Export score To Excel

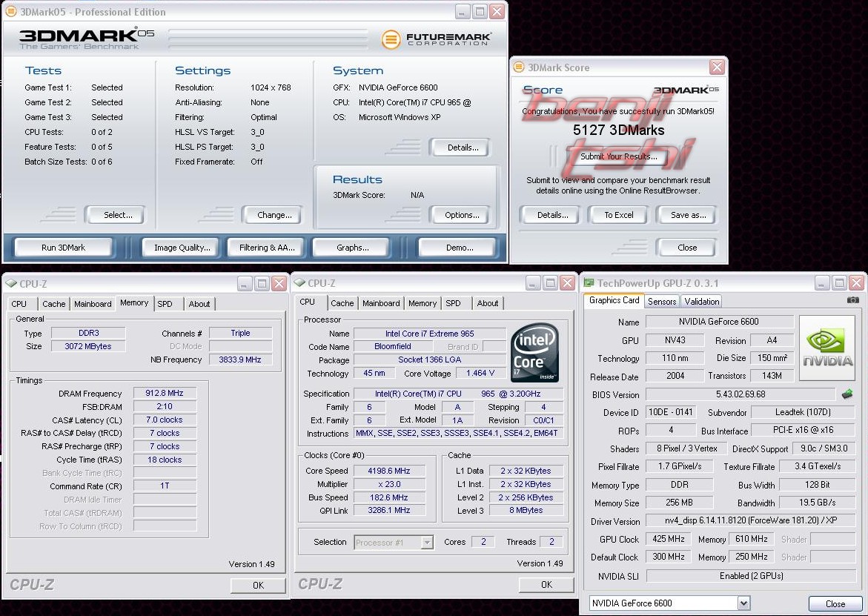pos(618,215)
